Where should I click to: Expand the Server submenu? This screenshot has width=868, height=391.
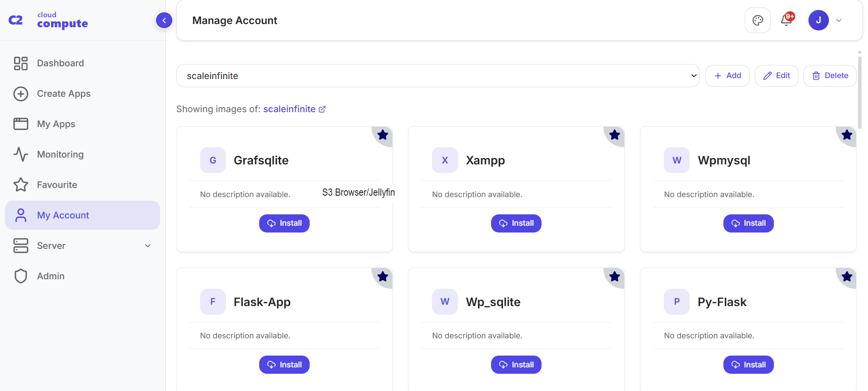coord(82,246)
